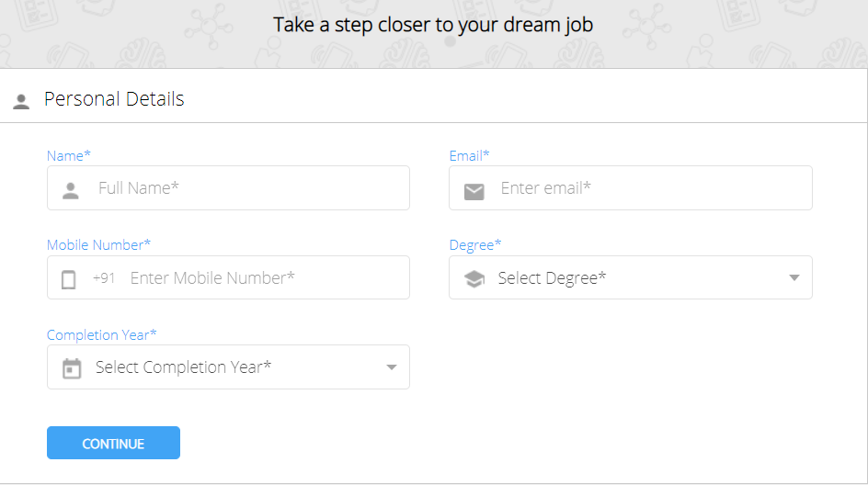Click the Completion Year* field label
Image resolution: width=868 pixels, height=485 pixels.
tap(102, 335)
